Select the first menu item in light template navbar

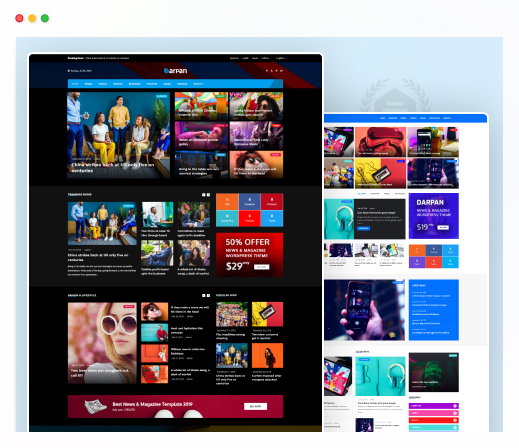383,118
